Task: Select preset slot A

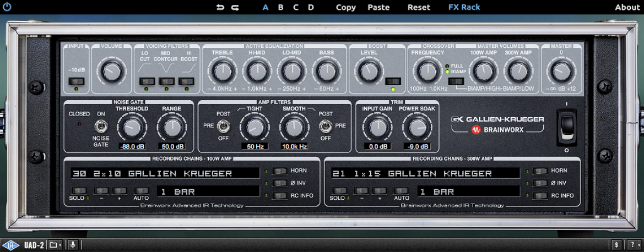Action: pyautogui.click(x=266, y=7)
